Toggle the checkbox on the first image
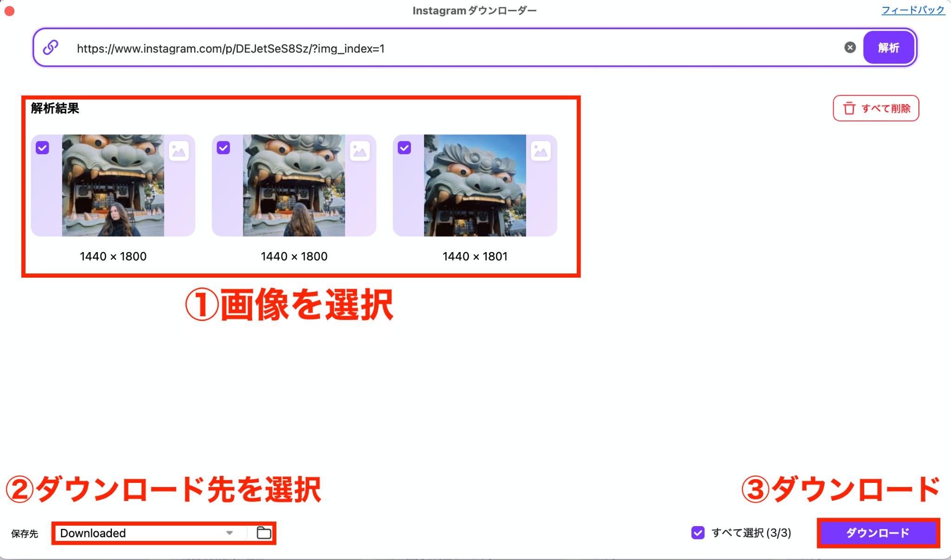This screenshot has width=951, height=560. coord(43,148)
